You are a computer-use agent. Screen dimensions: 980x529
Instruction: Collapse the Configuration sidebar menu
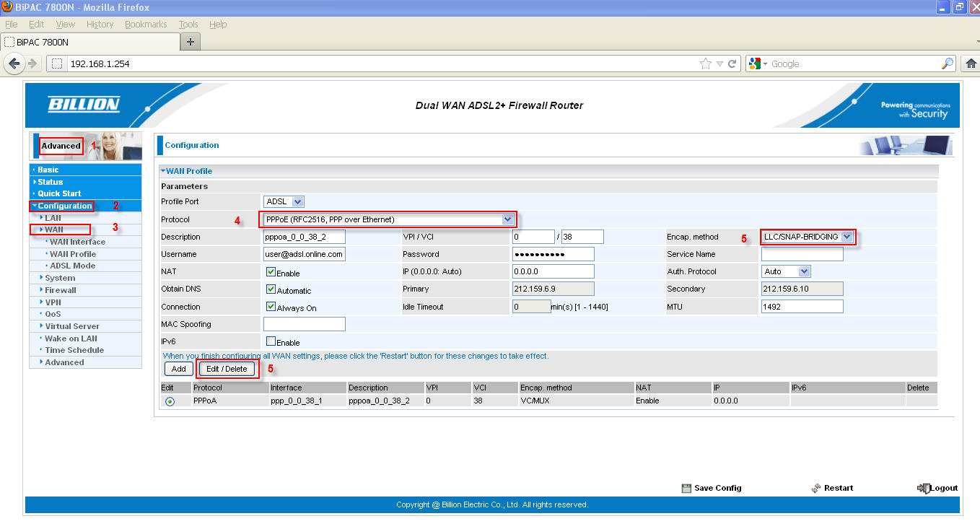[64, 206]
